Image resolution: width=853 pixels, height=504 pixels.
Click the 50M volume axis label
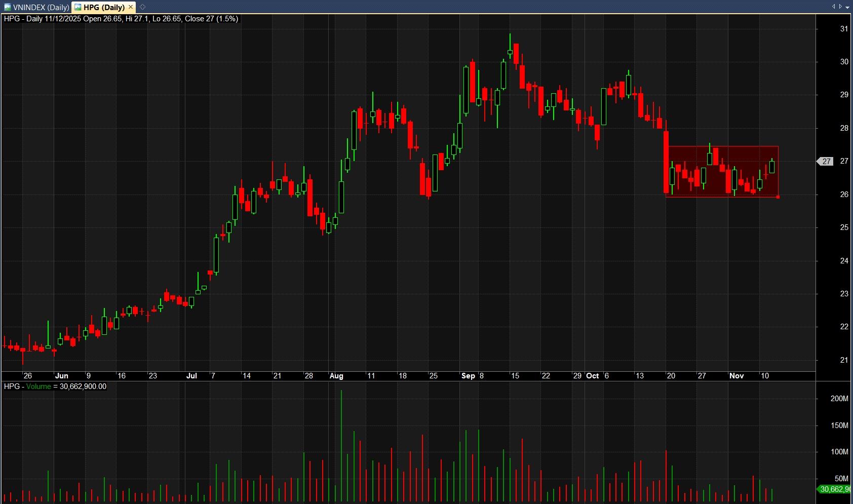pyautogui.click(x=841, y=479)
